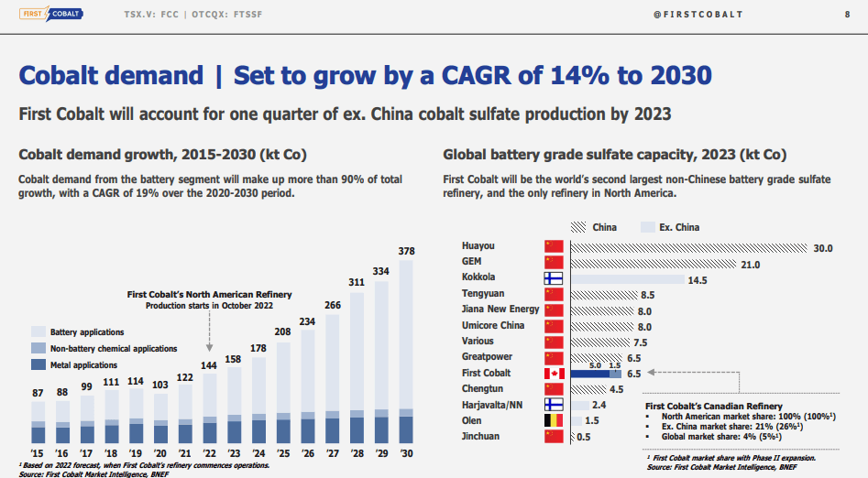The image size is (868, 478).
Task: Click China flag beside Umicore China
Action: tap(554, 326)
